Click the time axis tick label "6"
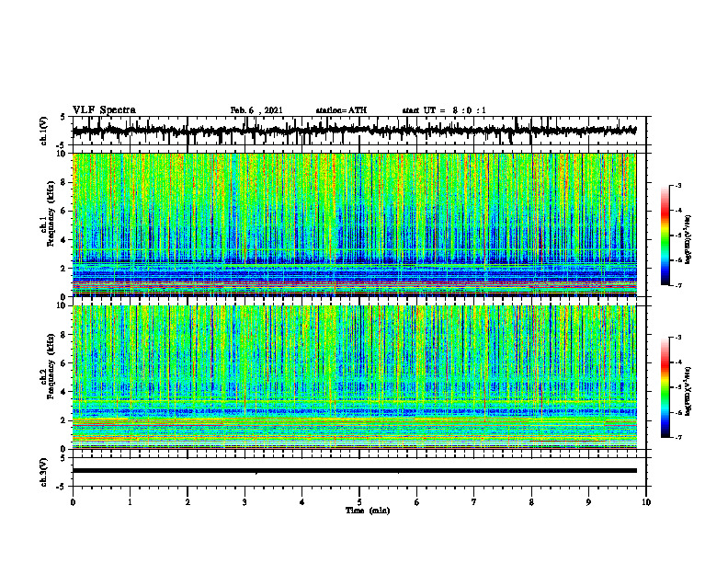The height and width of the screenshot is (563, 728). coord(417,502)
